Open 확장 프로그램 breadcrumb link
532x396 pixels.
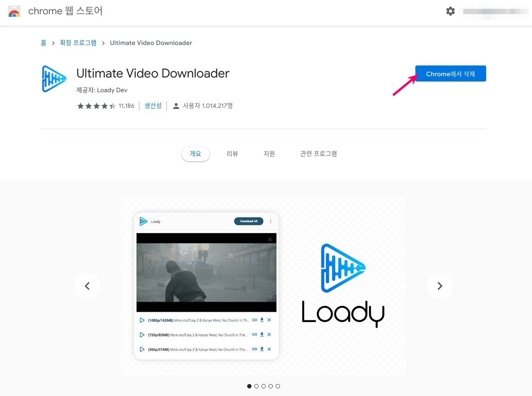click(78, 43)
